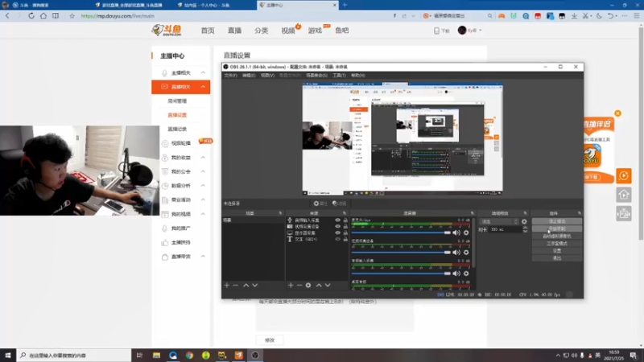The image size is (644, 362).
Task: Open 房间管理 link in Douyu sidebar
Action: [177, 101]
